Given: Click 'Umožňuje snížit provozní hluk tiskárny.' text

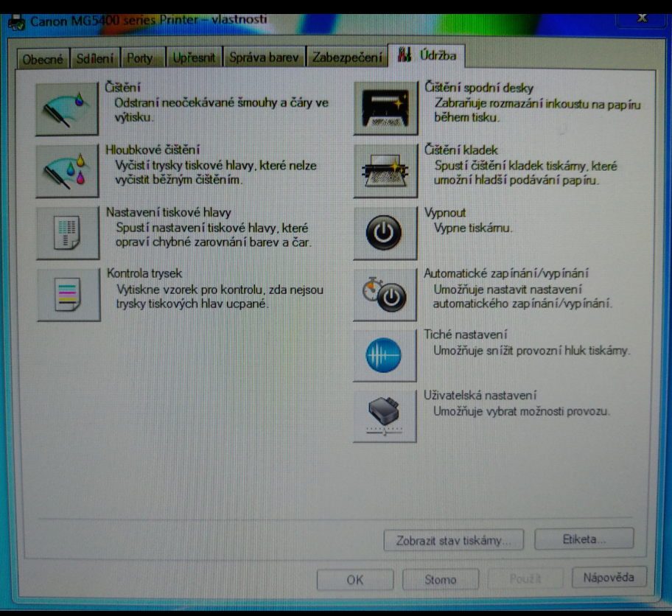Looking at the screenshot, I should tap(532, 351).
